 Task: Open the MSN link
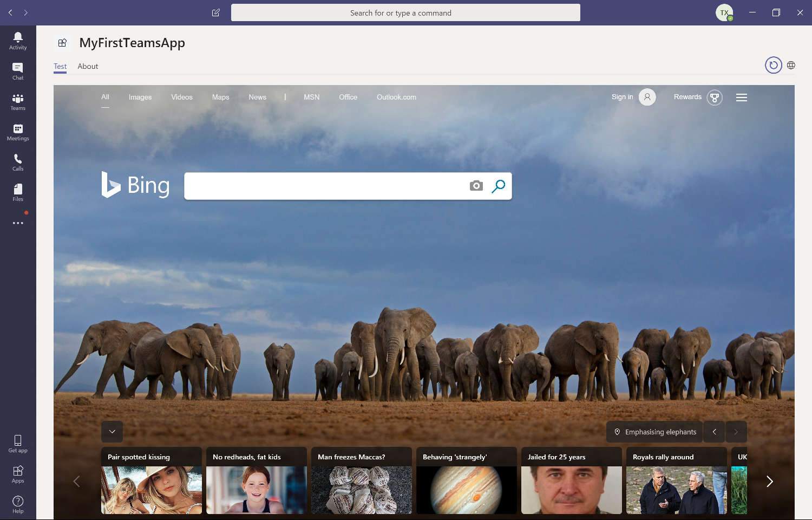(312, 97)
